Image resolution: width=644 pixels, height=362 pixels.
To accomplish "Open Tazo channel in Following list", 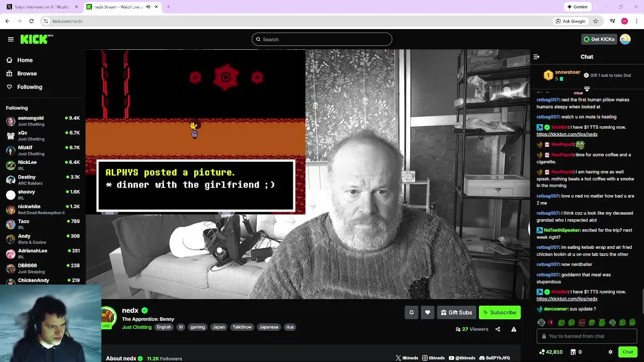I will (x=43, y=224).
